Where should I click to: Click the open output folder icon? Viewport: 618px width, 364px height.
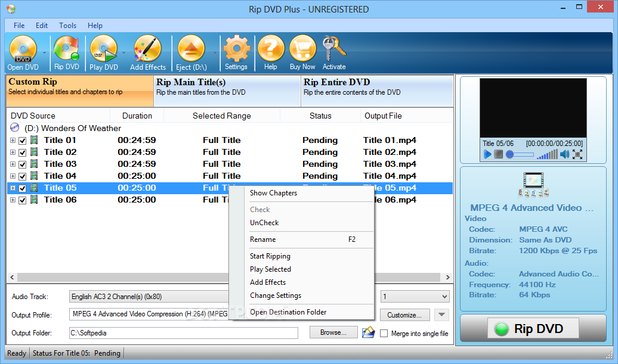pos(369,332)
